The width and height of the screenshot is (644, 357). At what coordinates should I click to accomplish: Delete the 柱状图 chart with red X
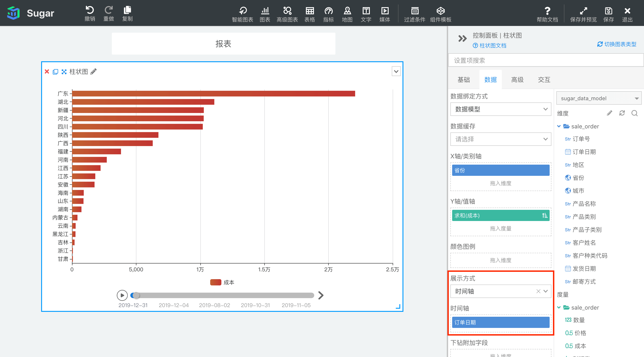coord(47,72)
